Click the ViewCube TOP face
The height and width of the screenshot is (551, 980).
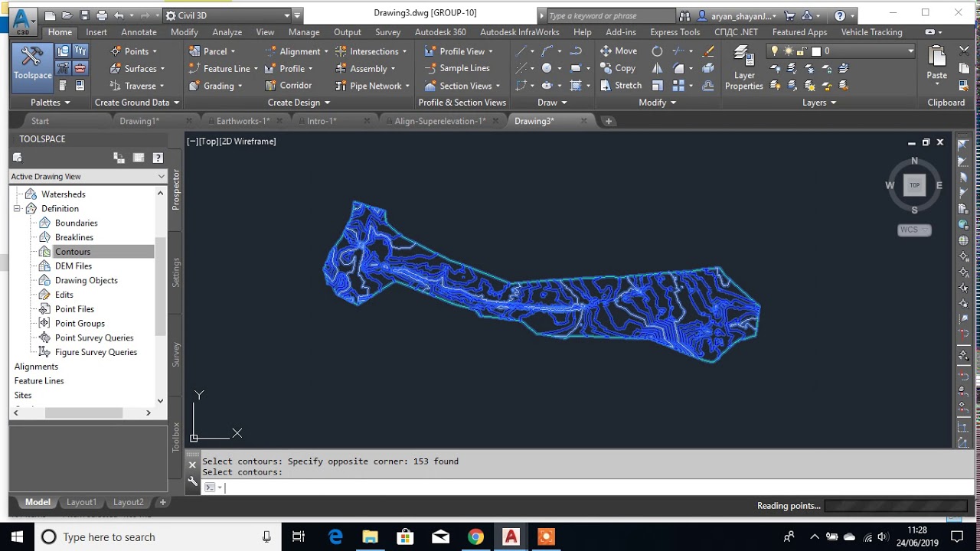coord(914,185)
